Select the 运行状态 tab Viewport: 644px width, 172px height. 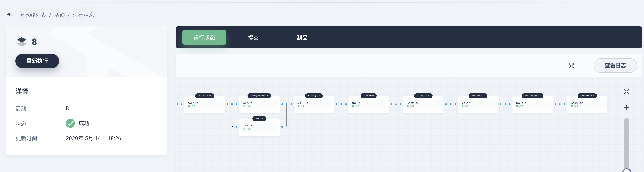(204, 38)
